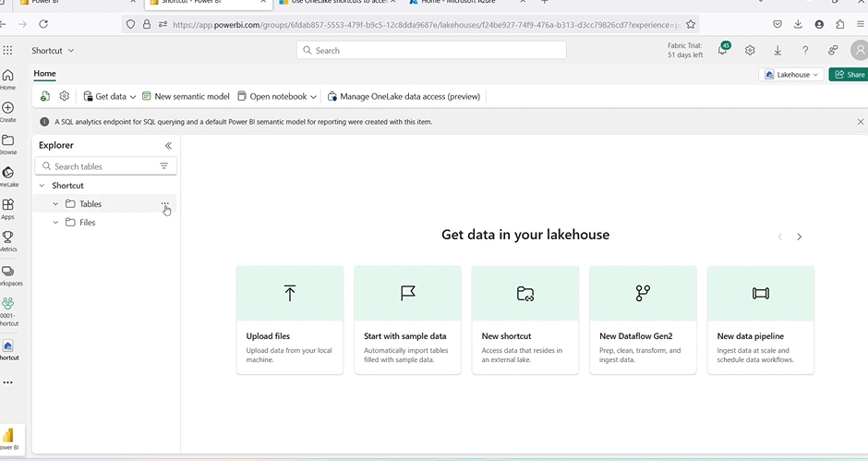Reload the page in browser
868x461 pixels.
coord(43,24)
